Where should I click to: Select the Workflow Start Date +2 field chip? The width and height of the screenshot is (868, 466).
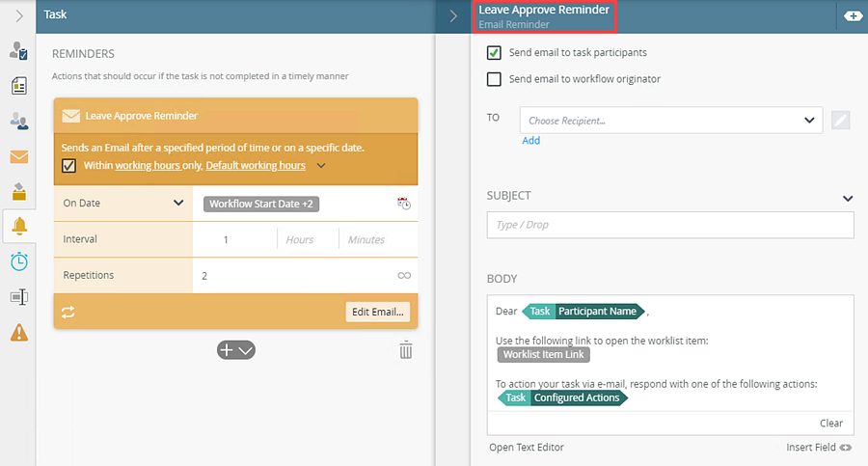pos(260,204)
